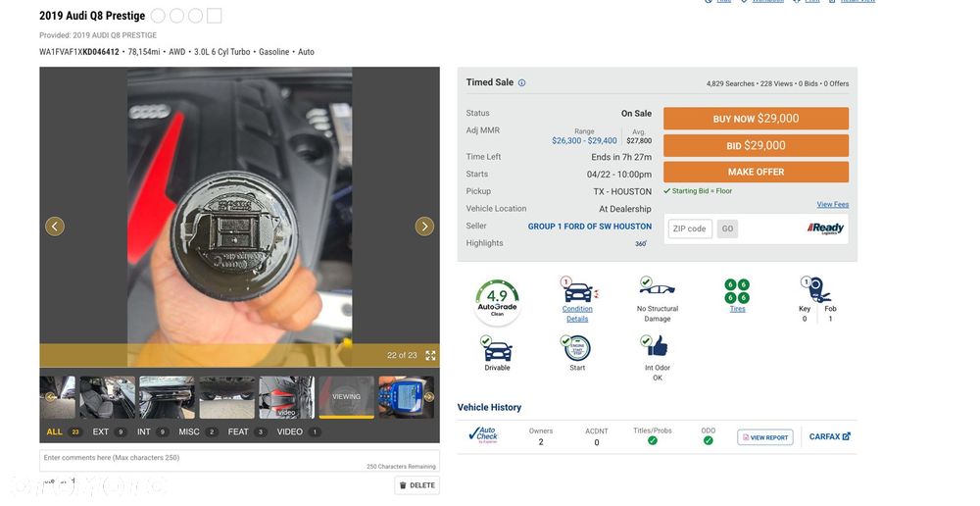Open seller GROUP 1 FORD OF SW HOUSTON
The image size is (980, 506).
[x=589, y=227]
